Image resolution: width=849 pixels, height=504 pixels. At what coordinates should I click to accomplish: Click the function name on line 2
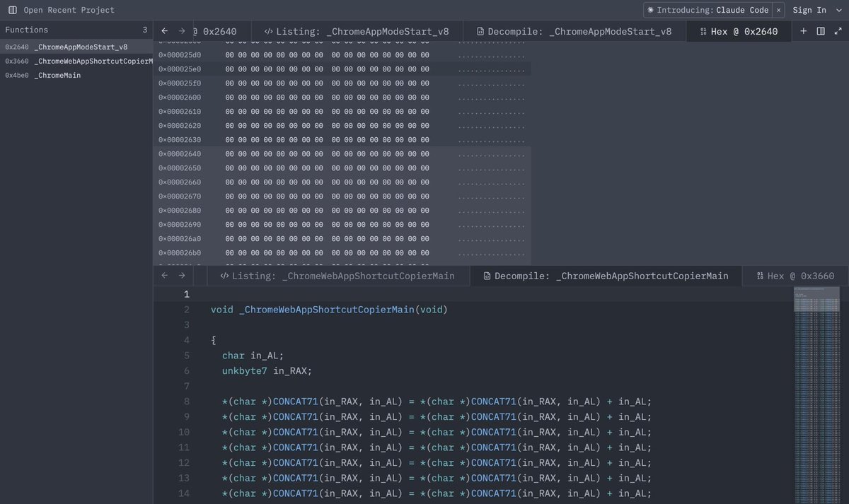[x=328, y=310]
